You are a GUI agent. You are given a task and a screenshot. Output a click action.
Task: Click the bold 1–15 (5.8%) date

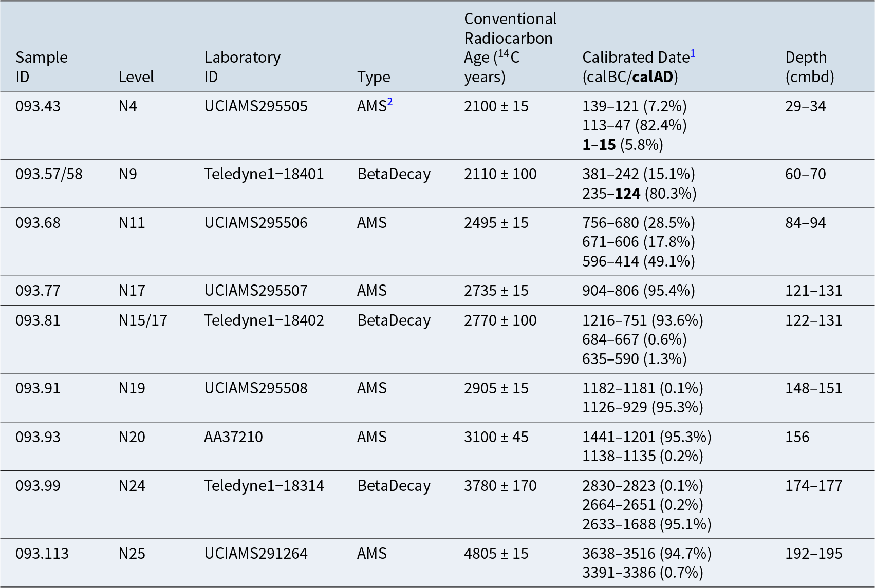623,145
